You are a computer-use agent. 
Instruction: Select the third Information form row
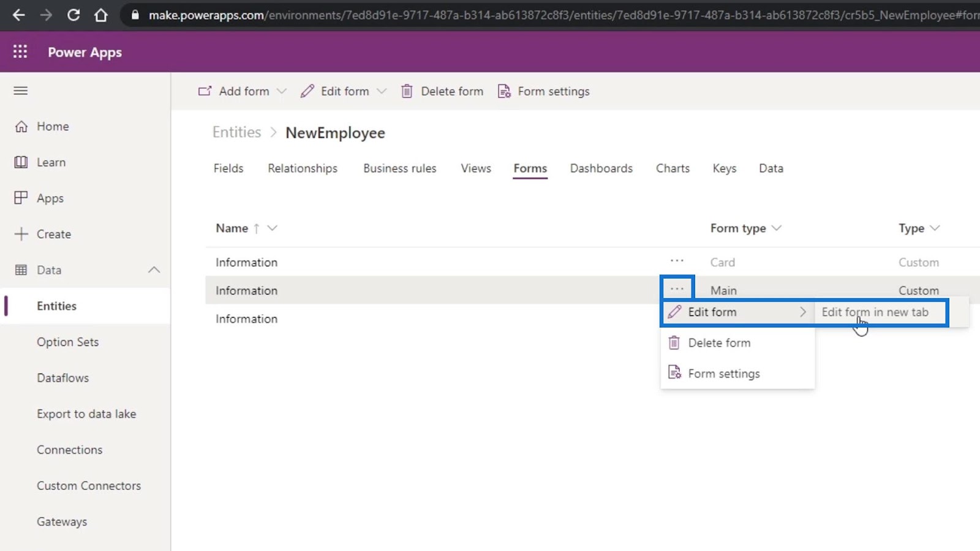pos(246,319)
